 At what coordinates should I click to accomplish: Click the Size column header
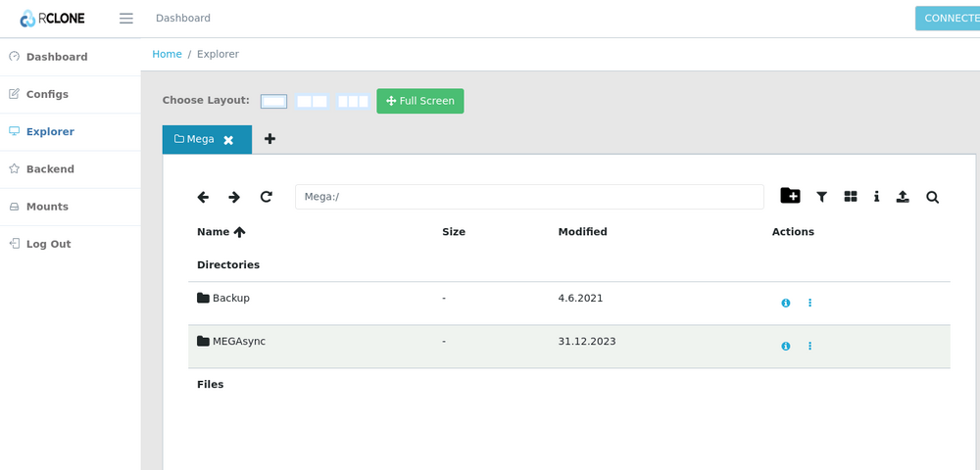(454, 231)
